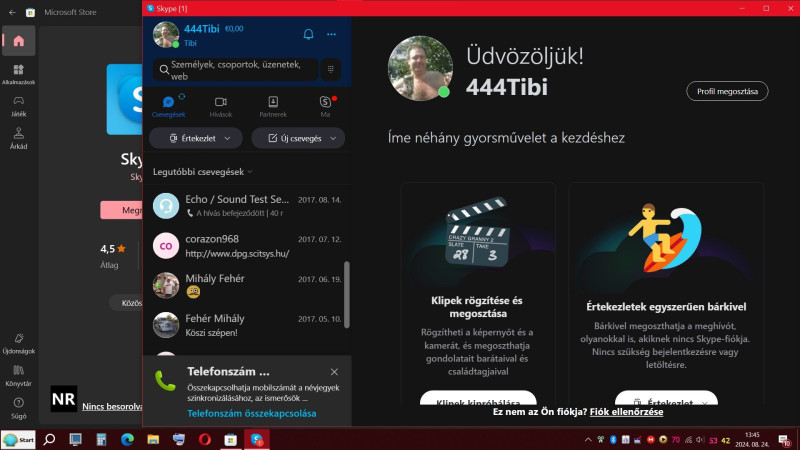Open Mihály Fehér chat
The height and width of the screenshot is (450, 800).
point(247,285)
